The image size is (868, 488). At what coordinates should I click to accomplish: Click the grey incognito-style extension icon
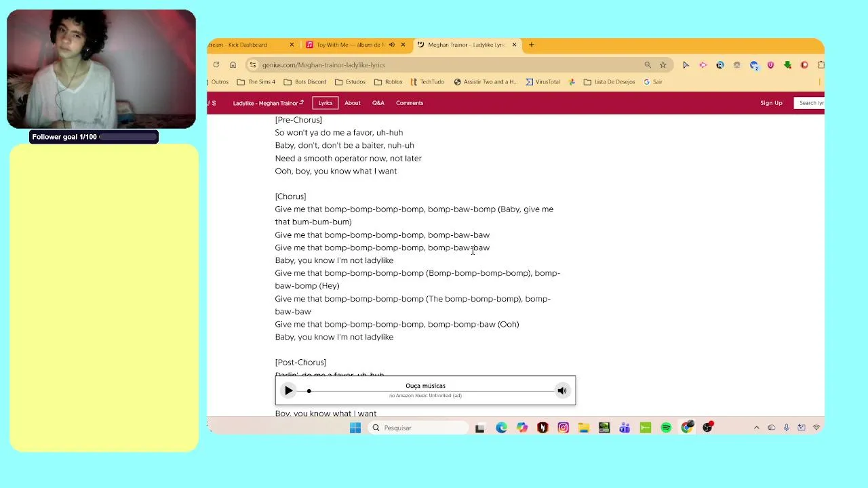pyautogui.click(x=736, y=65)
